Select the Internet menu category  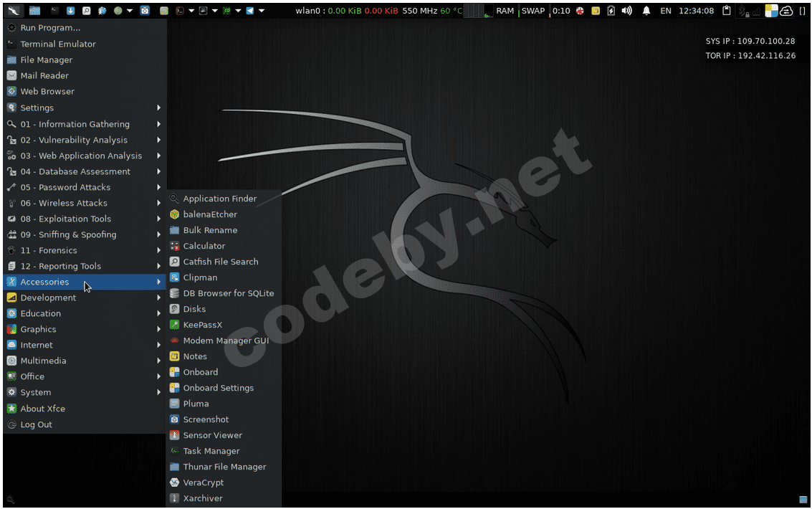[37, 345]
